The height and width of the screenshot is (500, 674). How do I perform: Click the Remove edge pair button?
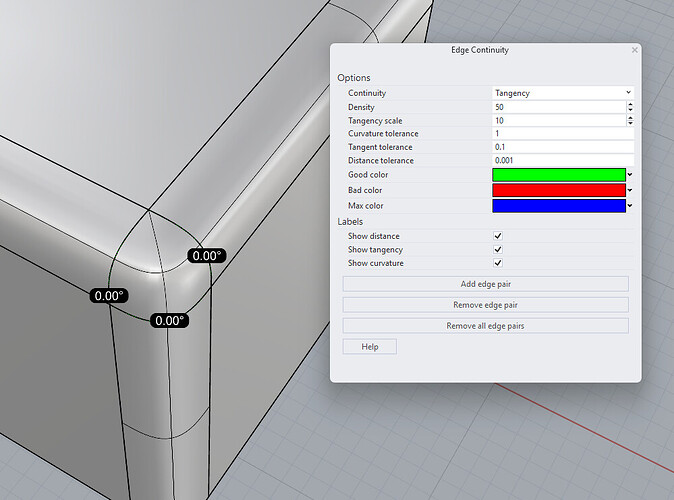(486, 305)
